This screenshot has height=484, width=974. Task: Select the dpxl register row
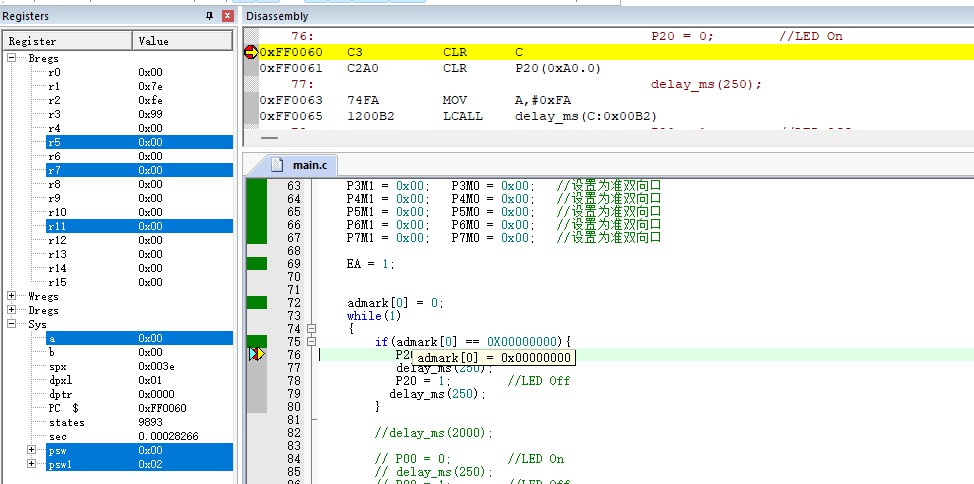click(139, 380)
